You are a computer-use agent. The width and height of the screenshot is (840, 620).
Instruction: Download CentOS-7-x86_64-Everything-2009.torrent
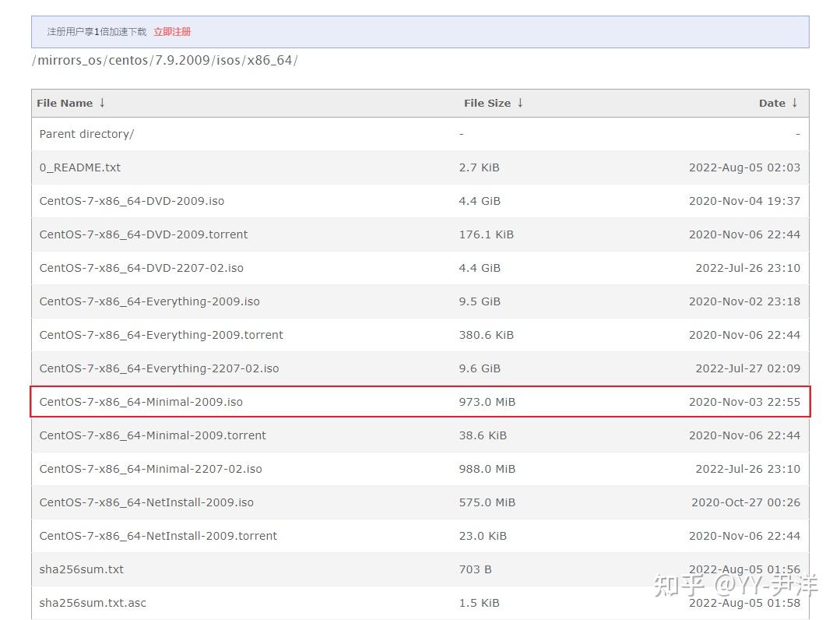pos(161,335)
